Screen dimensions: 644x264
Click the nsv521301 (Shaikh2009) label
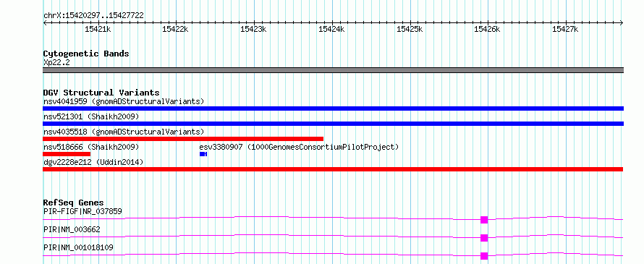click(91, 116)
